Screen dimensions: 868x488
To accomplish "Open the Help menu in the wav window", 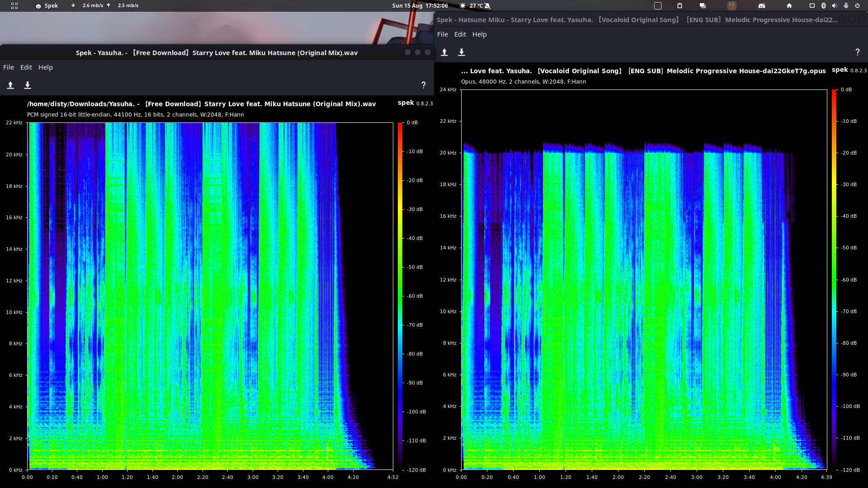I will (x=46, y=67).
